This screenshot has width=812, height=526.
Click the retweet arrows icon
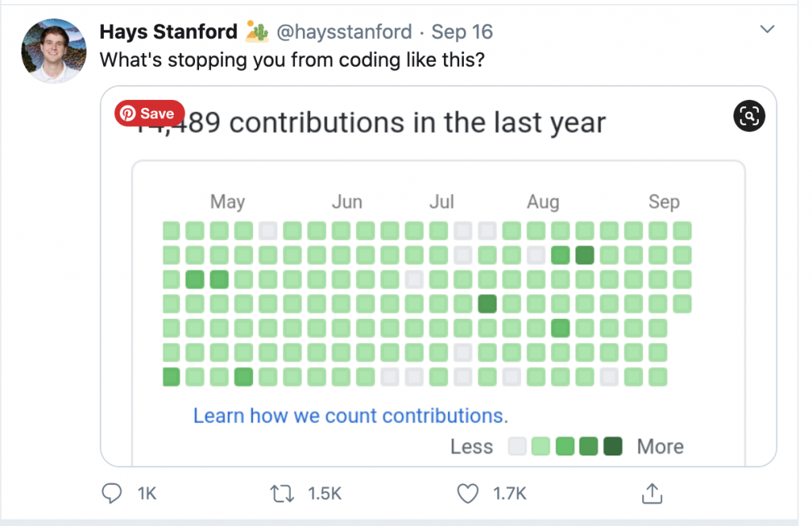point(282,493)
